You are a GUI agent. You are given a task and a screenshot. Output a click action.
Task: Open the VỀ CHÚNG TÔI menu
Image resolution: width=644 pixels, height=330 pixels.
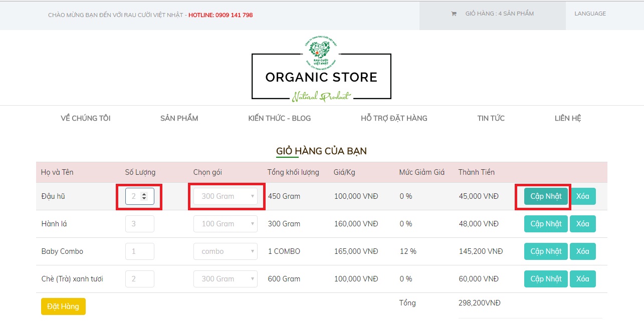tap(86, 118)
